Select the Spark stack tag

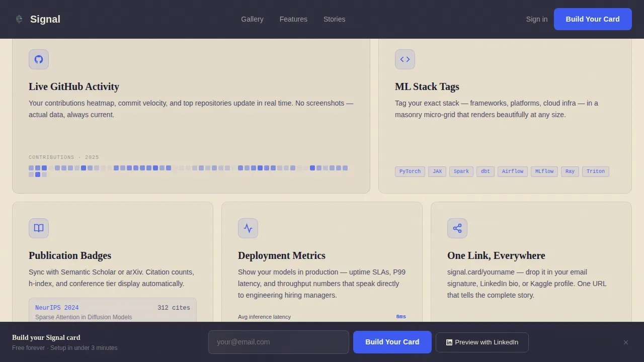coord(461,171)
